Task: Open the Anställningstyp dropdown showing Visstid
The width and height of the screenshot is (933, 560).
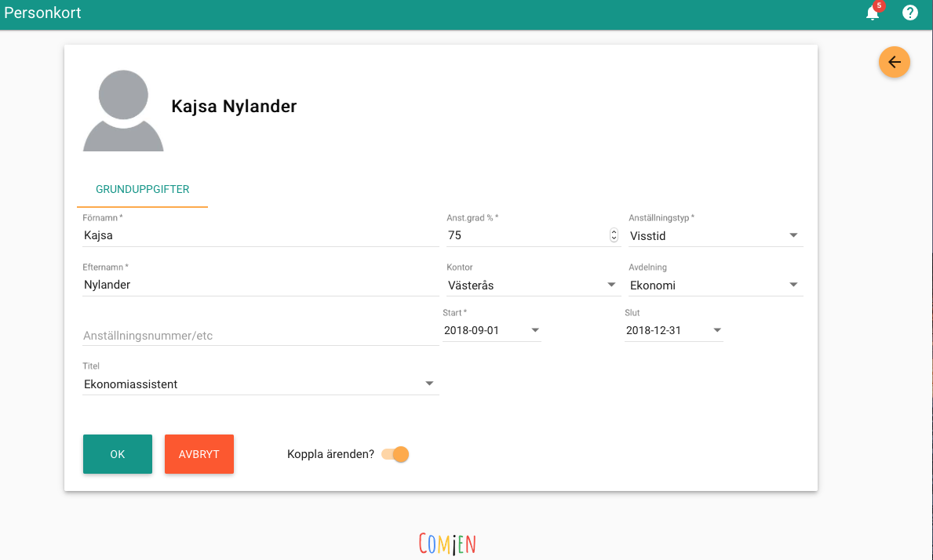Action: pyautogui.click(x=716, y=236)
